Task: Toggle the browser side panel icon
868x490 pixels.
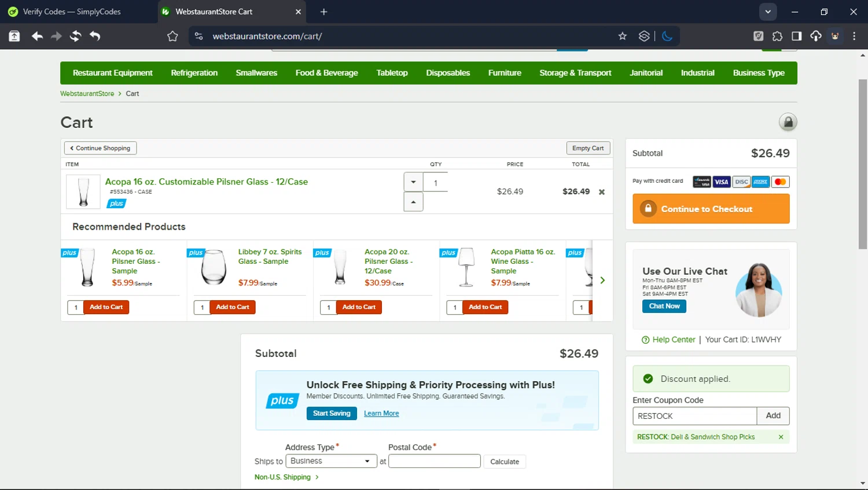Action: click(797, 36)
